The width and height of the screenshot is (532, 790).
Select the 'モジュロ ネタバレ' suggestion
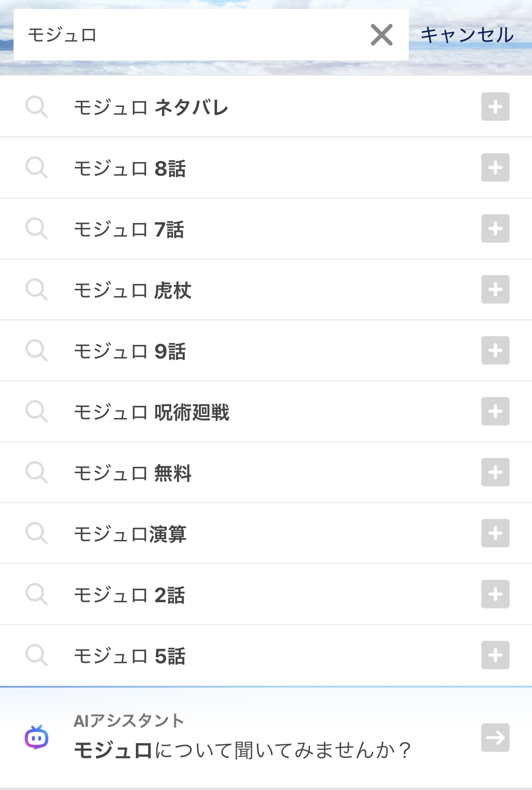pos(151,107)
